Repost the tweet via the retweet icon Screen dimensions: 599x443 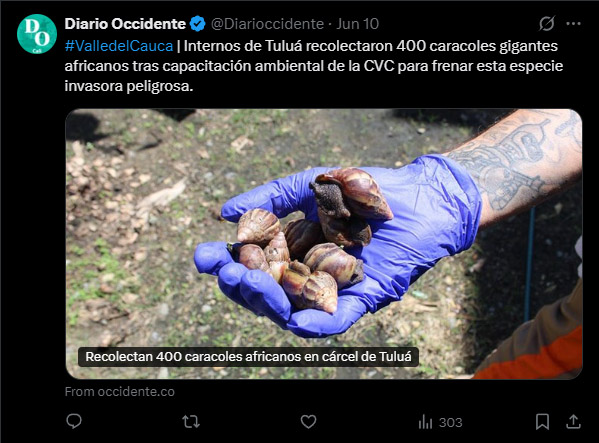click(x=191, y=422)
